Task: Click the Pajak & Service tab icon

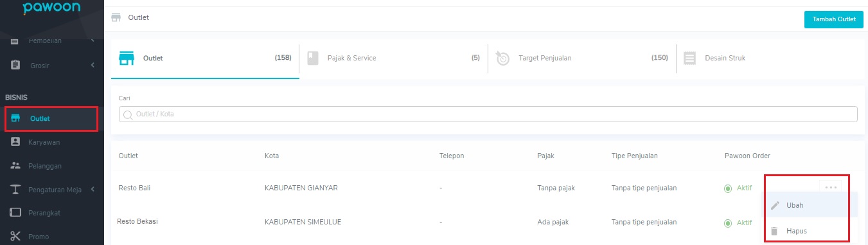Action: [313, 58]
